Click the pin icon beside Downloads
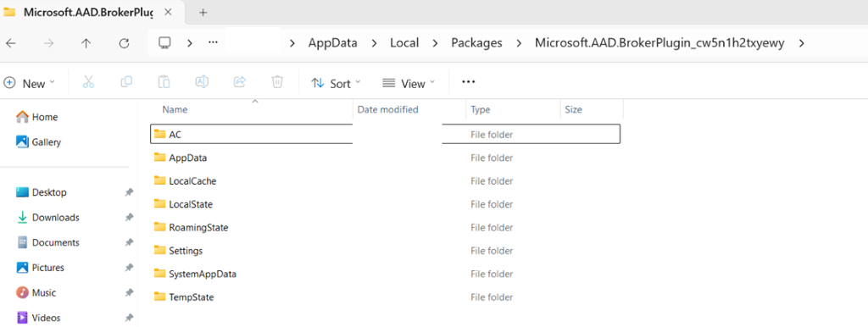868x327 pixels. point(129,217)
